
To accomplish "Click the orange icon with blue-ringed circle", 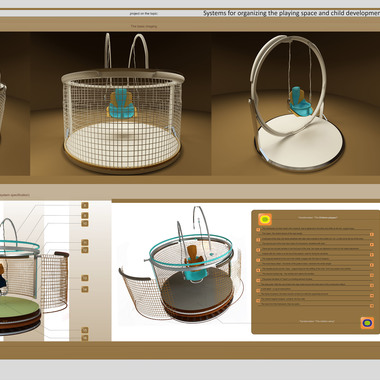I will (367, 323).
